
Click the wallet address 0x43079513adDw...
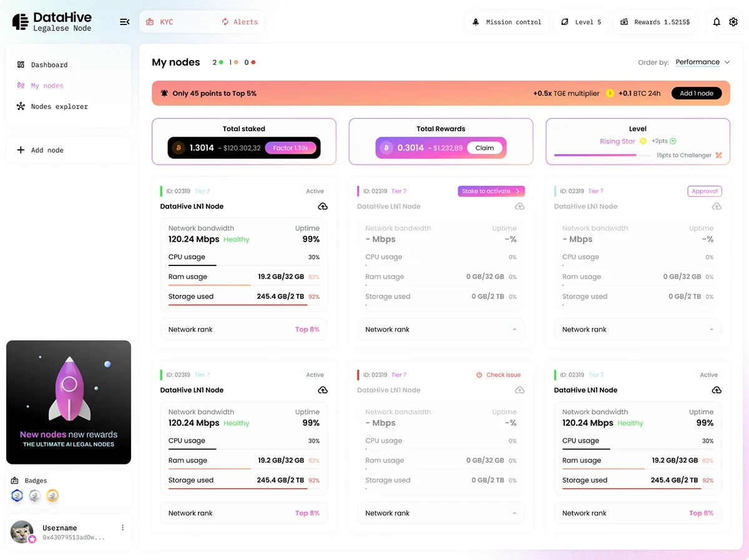click(x=74, y=538)
